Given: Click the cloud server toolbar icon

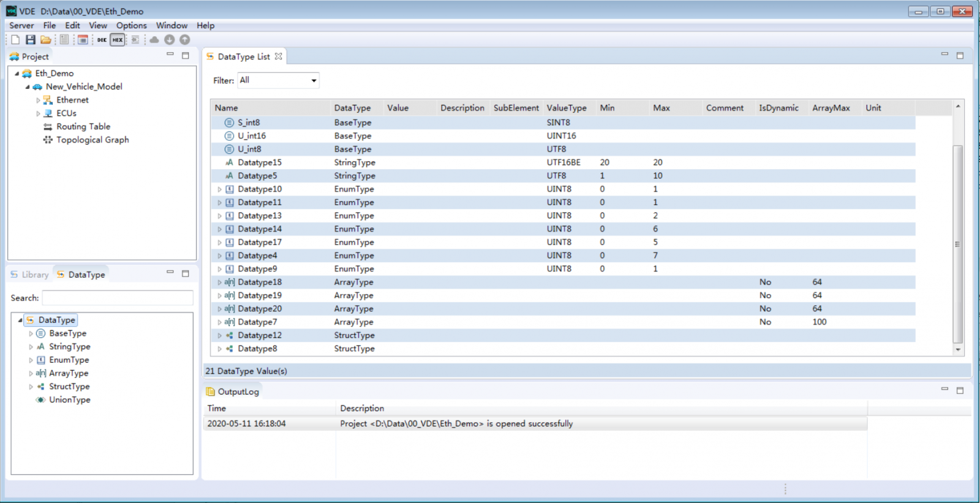Looking at the screenshot, I should click(154, 40).
